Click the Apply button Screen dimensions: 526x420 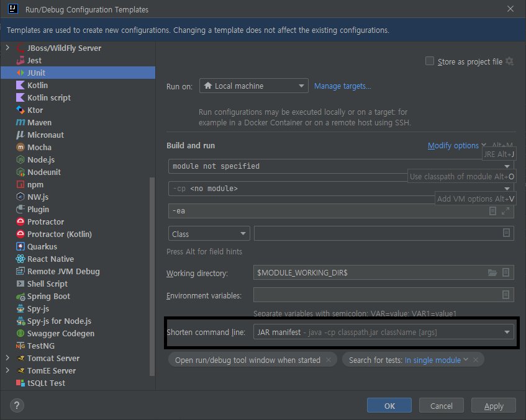[x=494, y=406]
